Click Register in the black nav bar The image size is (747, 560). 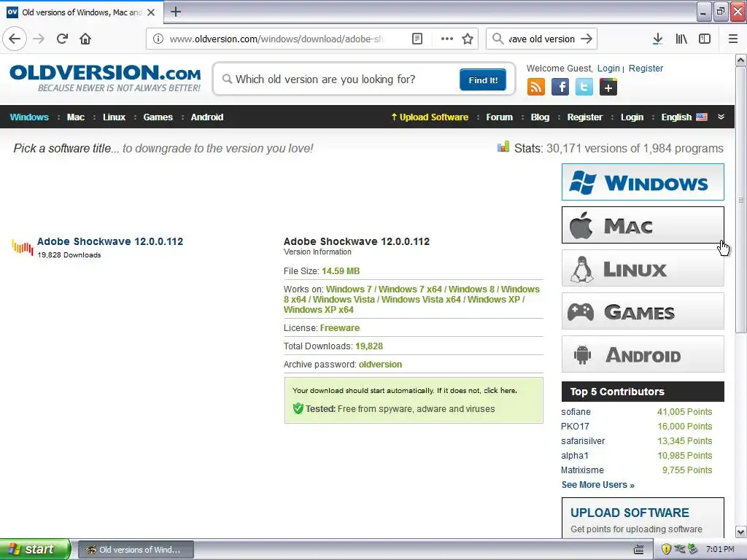tap(585, 117)
